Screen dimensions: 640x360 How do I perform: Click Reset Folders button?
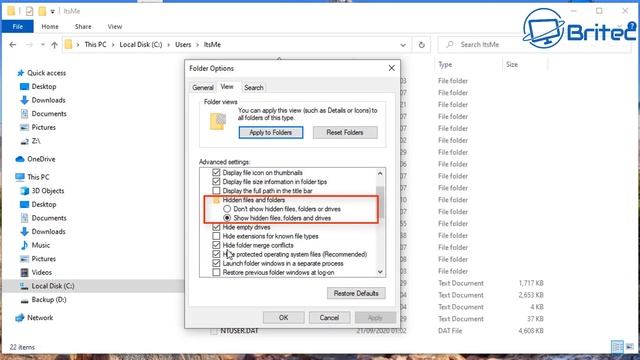(x=345, y=132)
